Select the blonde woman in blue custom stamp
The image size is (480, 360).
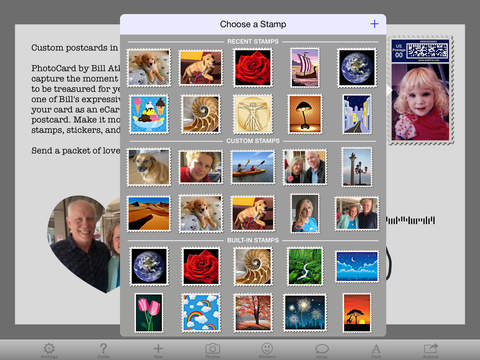pyautogui.click(x=305, y=213)
